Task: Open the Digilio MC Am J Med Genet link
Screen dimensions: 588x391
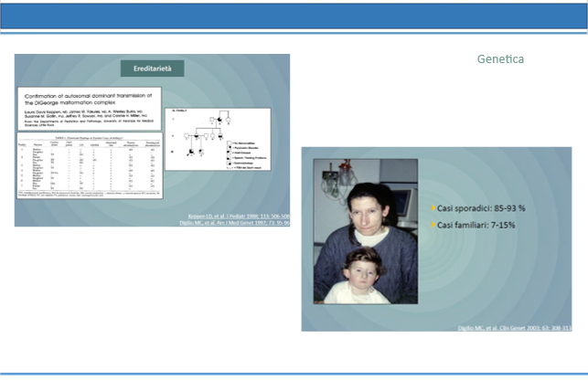Action: click(234, 223)
